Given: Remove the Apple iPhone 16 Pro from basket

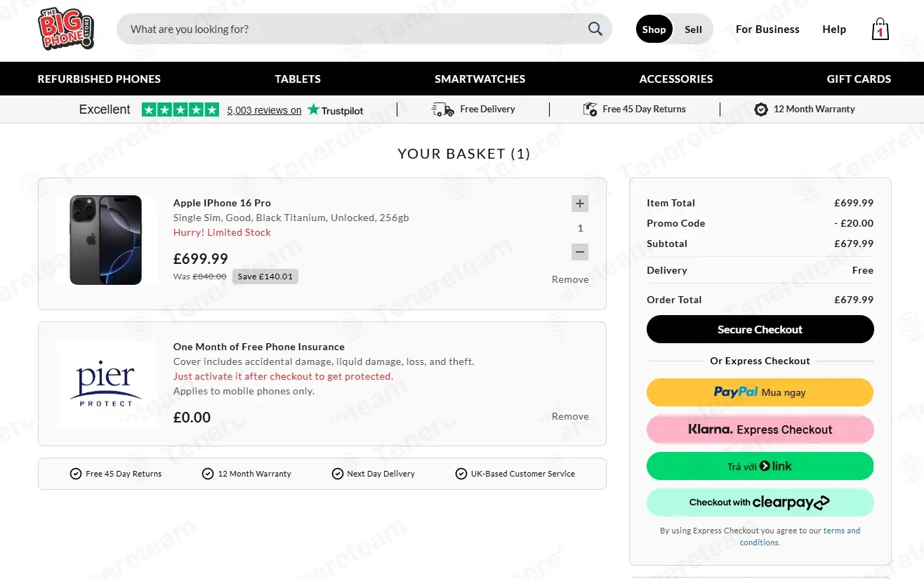Looking at the screenshot, I should point(570,279).
